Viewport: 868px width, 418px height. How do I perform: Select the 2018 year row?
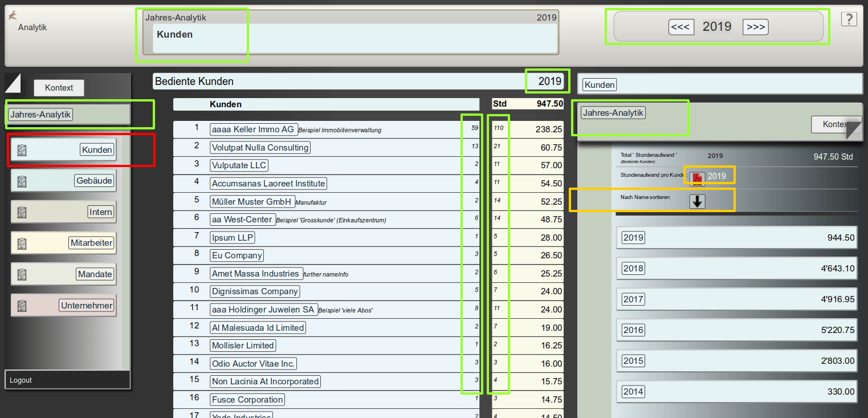(633, 269)
